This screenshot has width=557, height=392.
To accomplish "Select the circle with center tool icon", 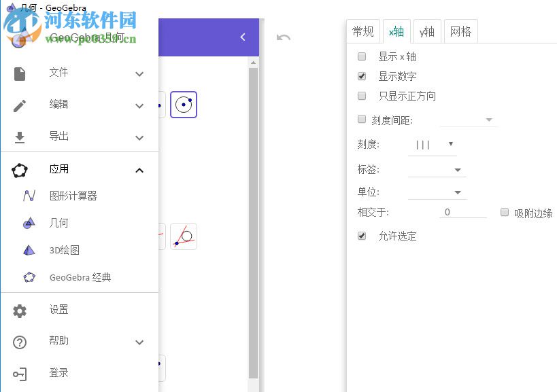I will pyautogui.click(x=184, y=105).
